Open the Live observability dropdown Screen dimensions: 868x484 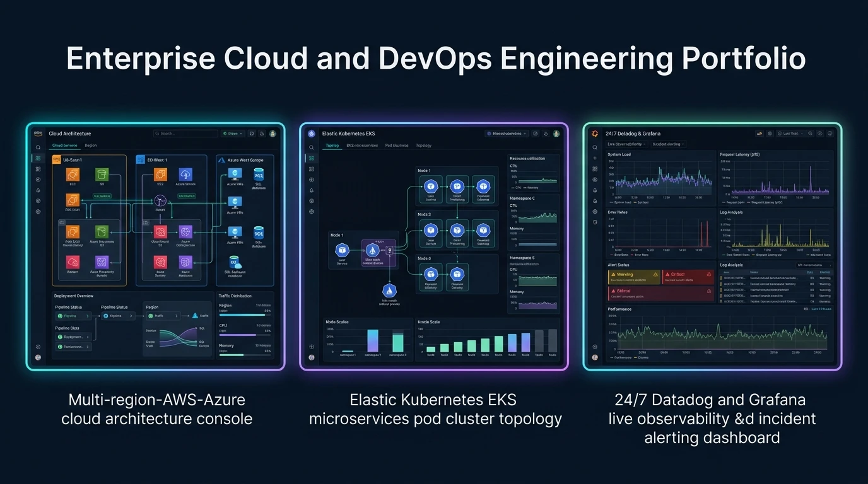click(627, 144)
